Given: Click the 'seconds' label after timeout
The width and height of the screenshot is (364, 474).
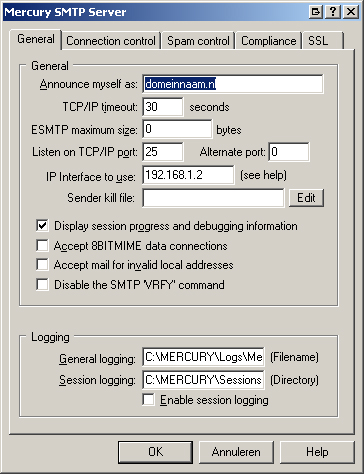Looking at the screenshot, I should (x=209, y=107).
